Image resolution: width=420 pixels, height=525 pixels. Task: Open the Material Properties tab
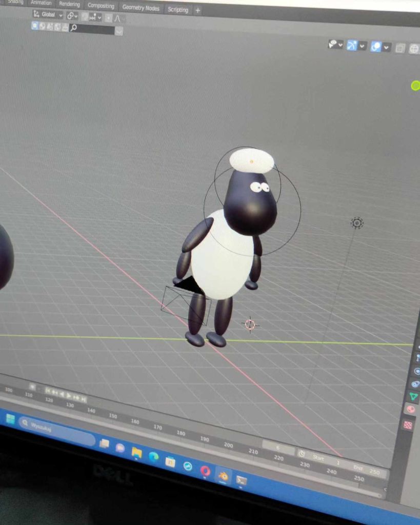pyautogui.click(x=411, y=410)
